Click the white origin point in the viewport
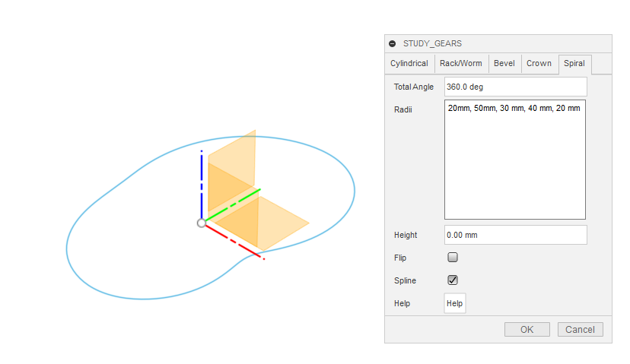This screenshot has height=364, width=630. point(201,223)
